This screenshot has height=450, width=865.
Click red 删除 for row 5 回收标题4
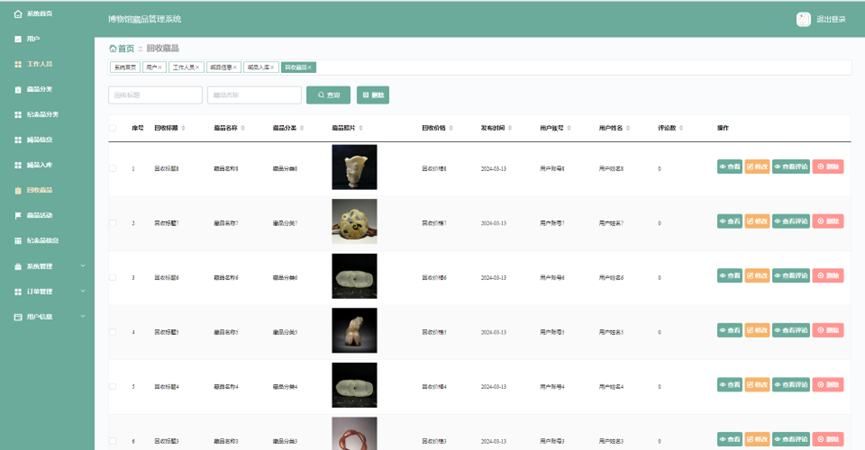(828, 385)
